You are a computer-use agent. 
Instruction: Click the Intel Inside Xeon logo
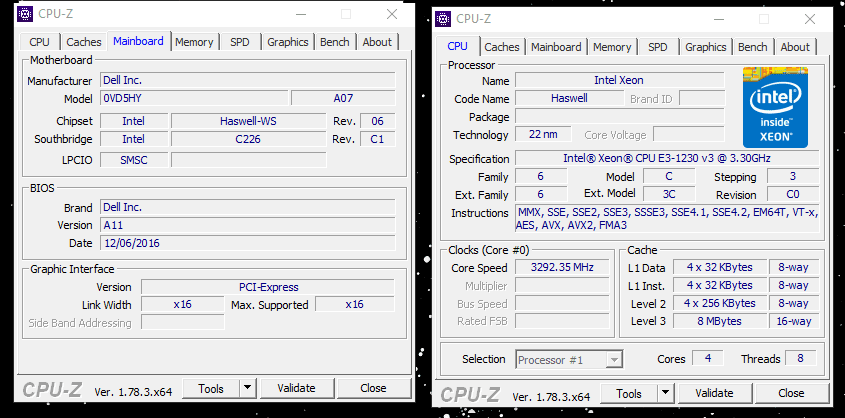[775, 107]
